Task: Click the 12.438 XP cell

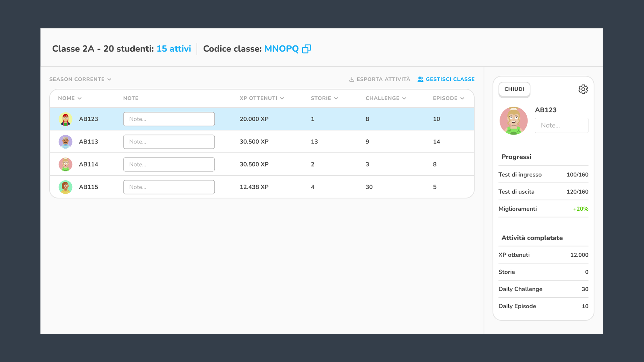Action: (x=254, y=187)
